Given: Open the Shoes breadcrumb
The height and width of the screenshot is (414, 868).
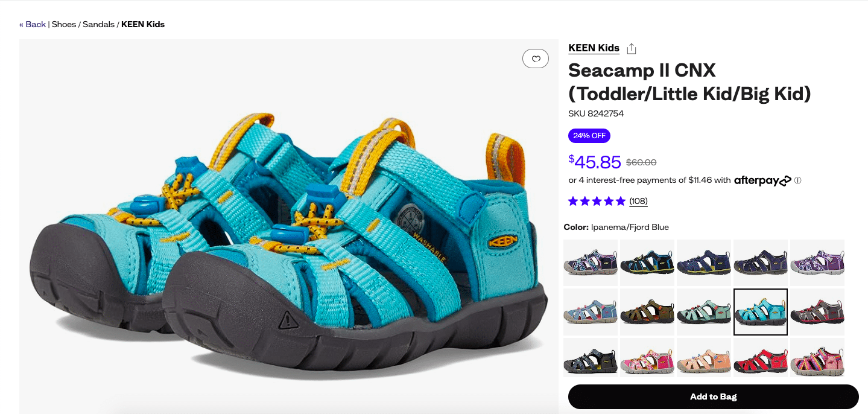Looking at the screenshot, I should click(x=64, y=24).
